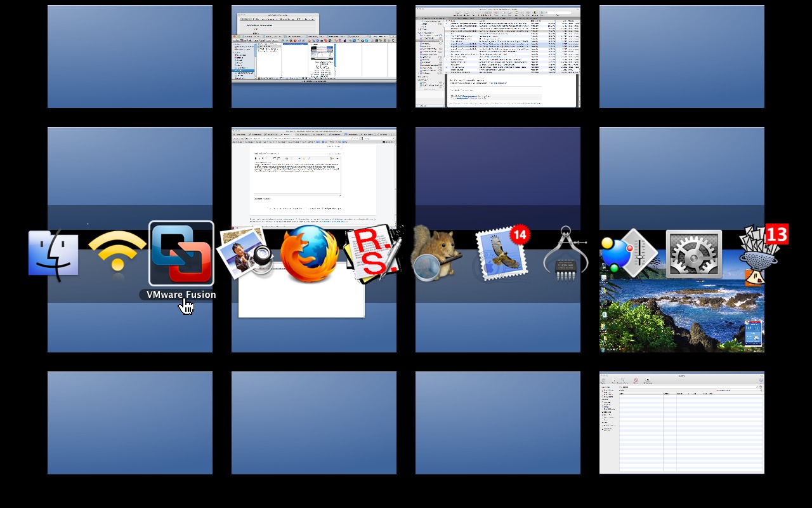The width and height of the screenshot is (812, 508).
Task: Go to the space showing Finder windows
Action: (314, 57)
